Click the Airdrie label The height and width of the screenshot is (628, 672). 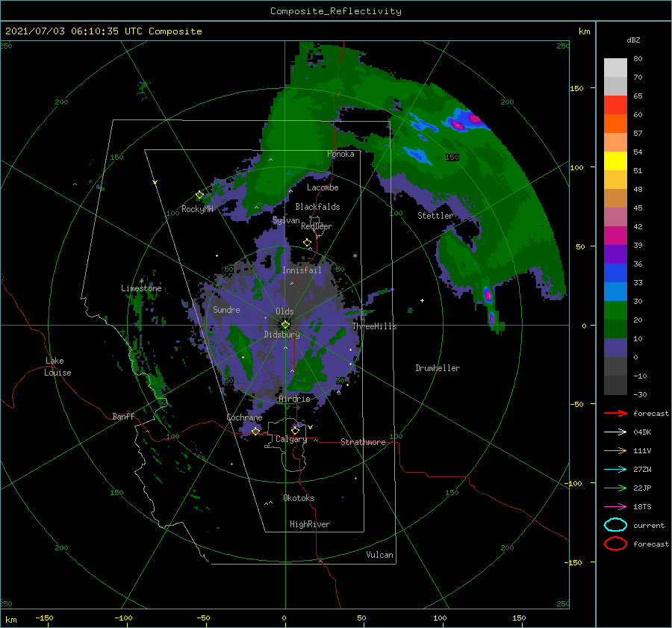[x=294, y=399]
